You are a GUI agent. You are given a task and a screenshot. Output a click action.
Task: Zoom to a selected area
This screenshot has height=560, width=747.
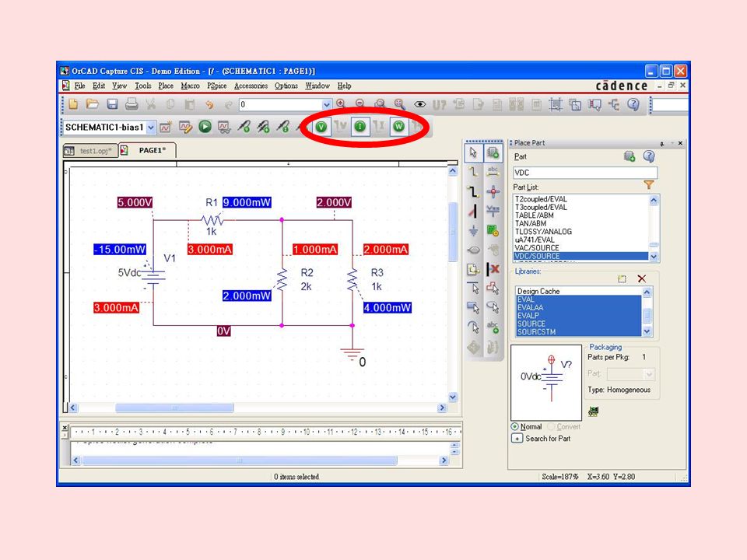pos(380,103)
